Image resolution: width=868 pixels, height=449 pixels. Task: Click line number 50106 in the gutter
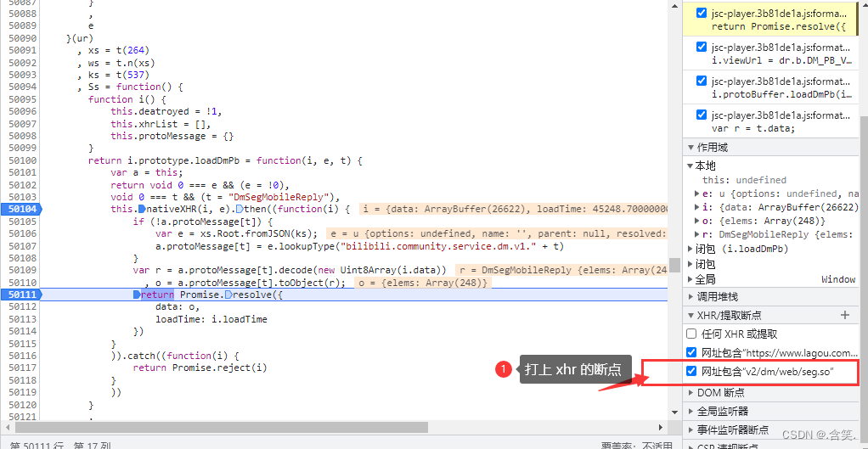(23, 234)
